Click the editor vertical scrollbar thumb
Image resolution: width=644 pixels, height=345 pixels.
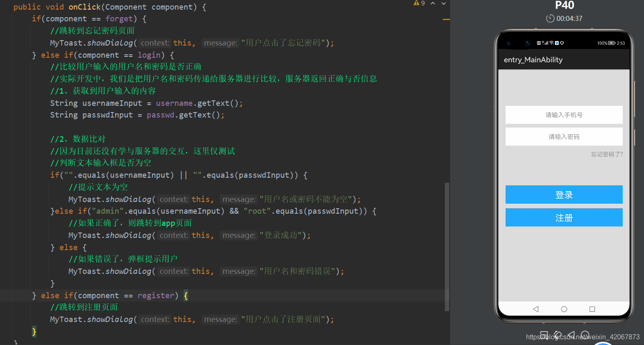pyautogui.click(x=447, y=247)
